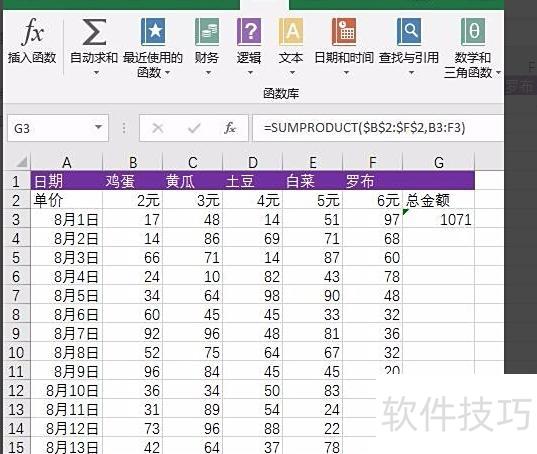
Task: Expand the AutoSum dropdown arrow
Action: click(x=96, y=73)
